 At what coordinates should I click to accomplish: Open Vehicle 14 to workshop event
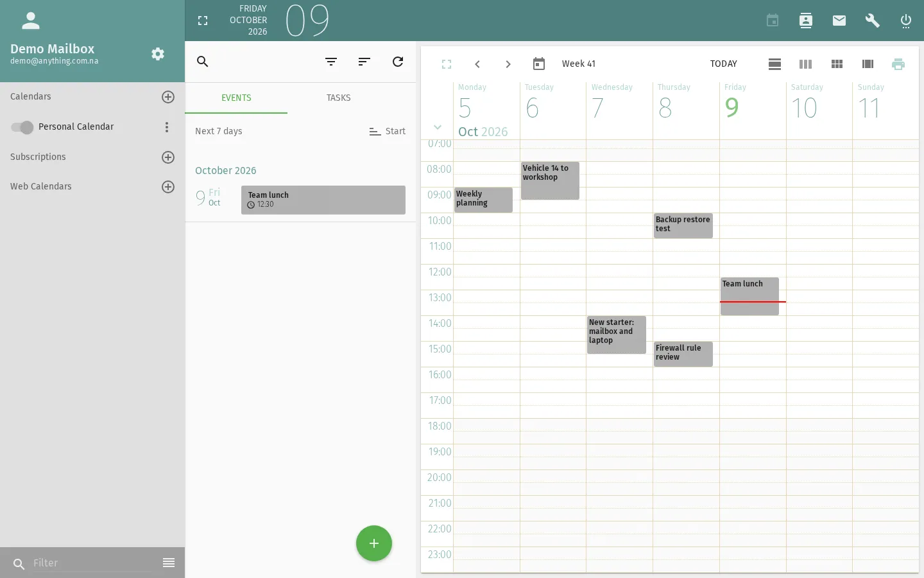pos(550,180)
